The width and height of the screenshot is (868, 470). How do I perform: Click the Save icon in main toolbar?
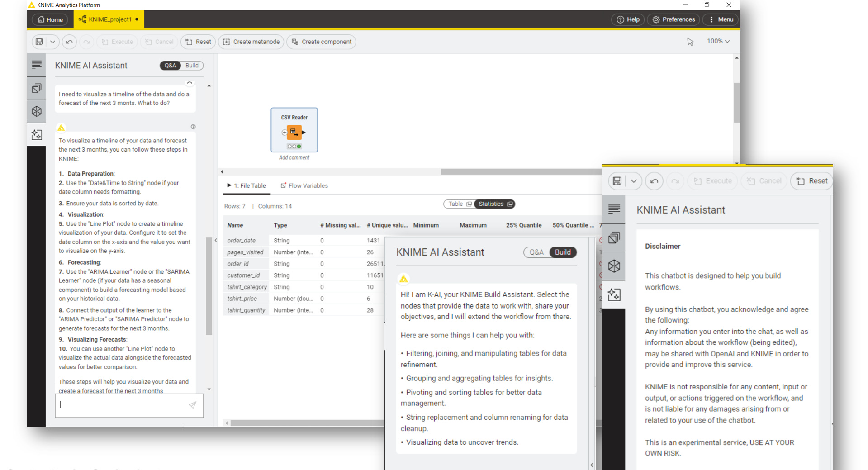coord(39,42)
